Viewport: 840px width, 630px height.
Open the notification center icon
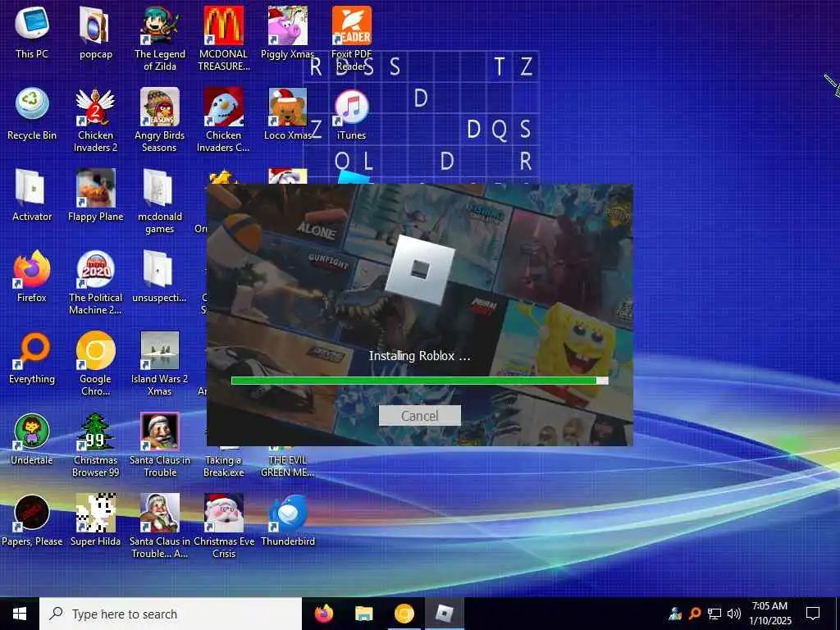coord(813,614)
